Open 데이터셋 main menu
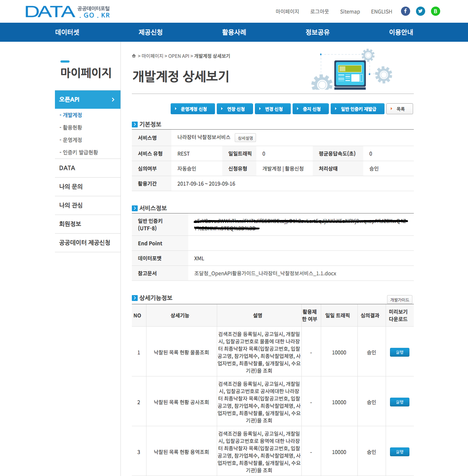The width and height of the screenshot is (468, 476). 67,32
